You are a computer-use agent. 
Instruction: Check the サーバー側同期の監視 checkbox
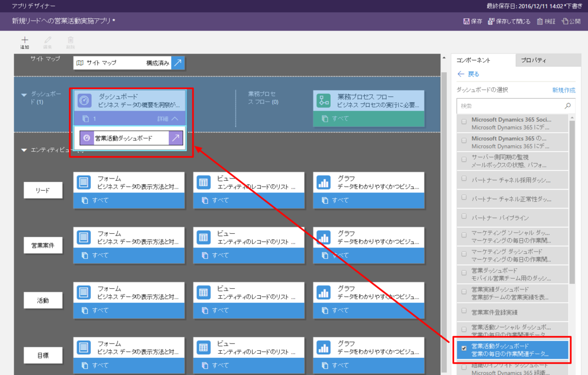coord(464,159)
